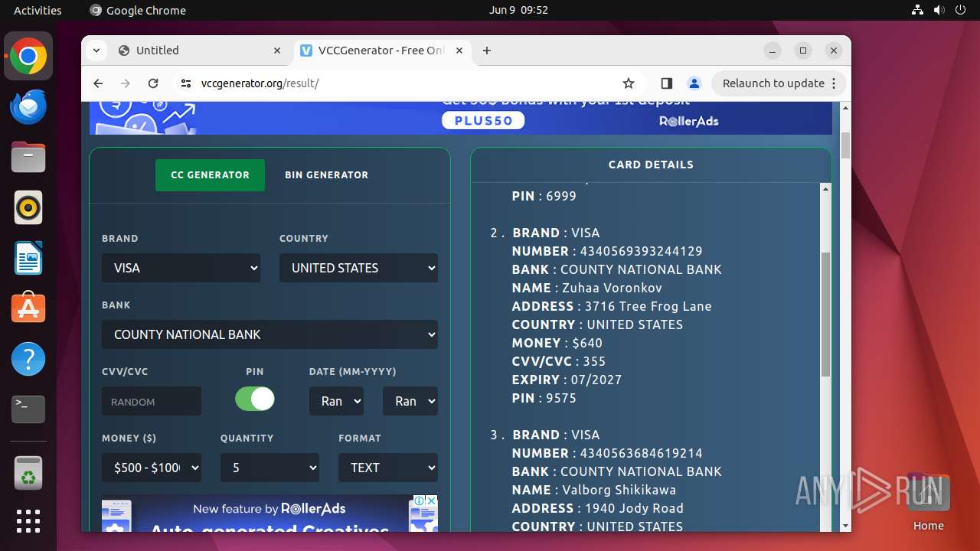Click the page vertical scrollbar thumb

pyautogui.click(x=845, y=145)
